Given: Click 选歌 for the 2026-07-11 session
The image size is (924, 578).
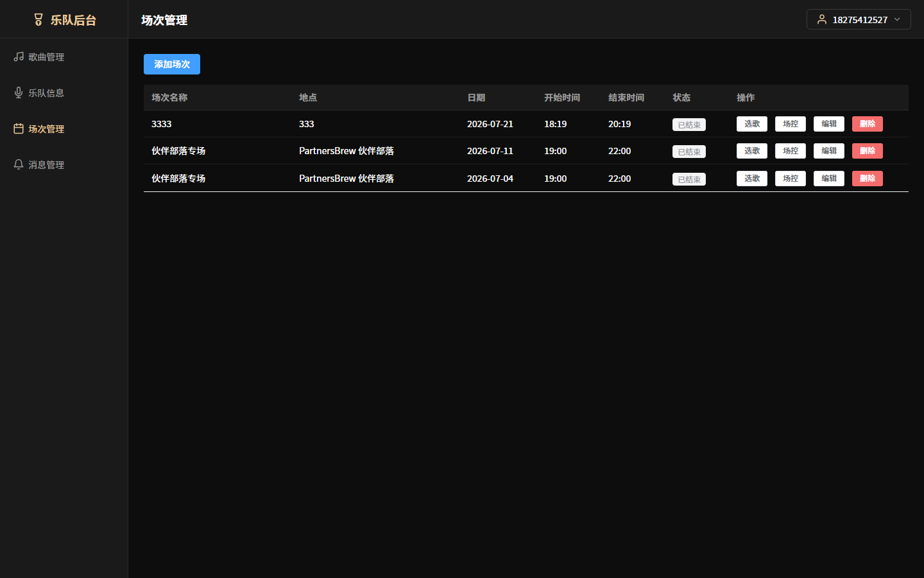Looking at the screenshot, I should click(x=752, y=151).
